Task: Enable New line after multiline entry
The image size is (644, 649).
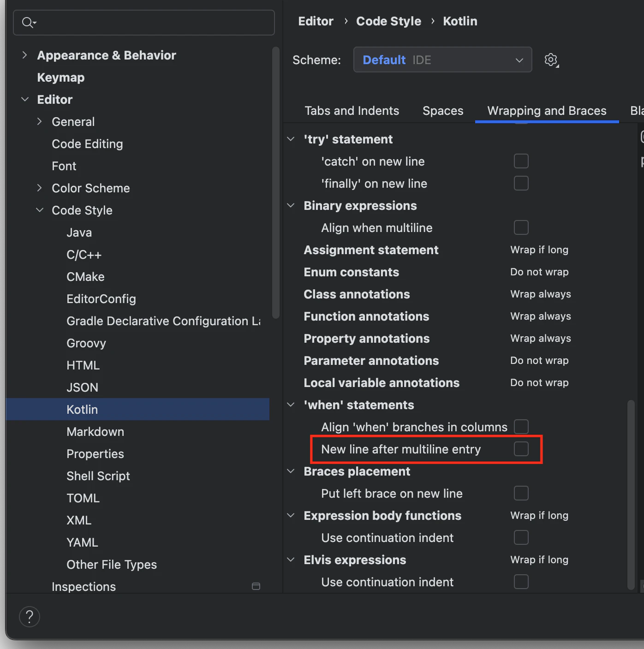Action: 521,449
